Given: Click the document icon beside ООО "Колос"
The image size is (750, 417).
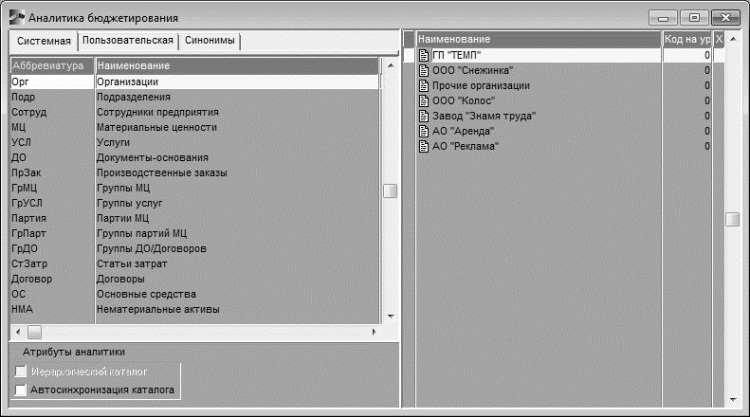Looking at the screenshot, I should click(x=423, y=101).
